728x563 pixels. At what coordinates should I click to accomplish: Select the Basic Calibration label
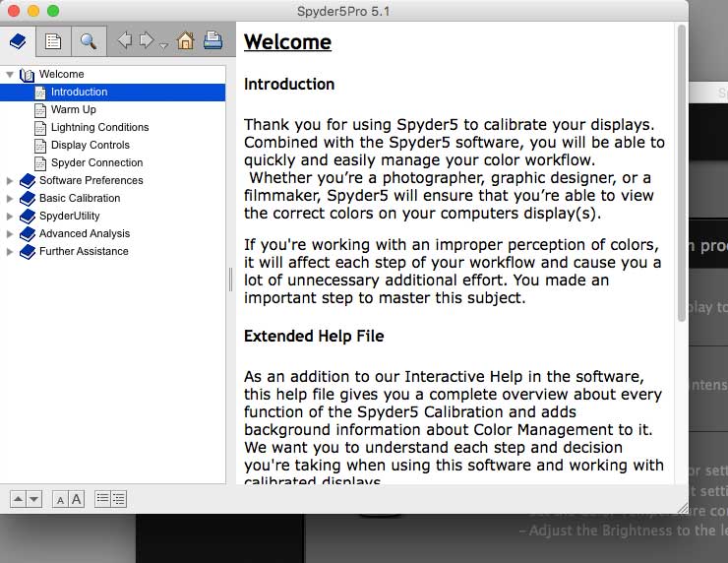[x=80, y=198]
